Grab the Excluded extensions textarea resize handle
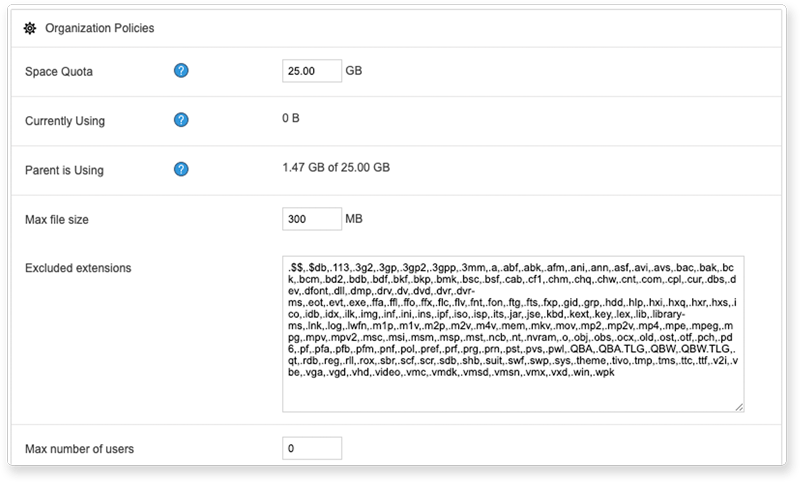The width and height of the screenshot is (800, 482). [738, 406]
